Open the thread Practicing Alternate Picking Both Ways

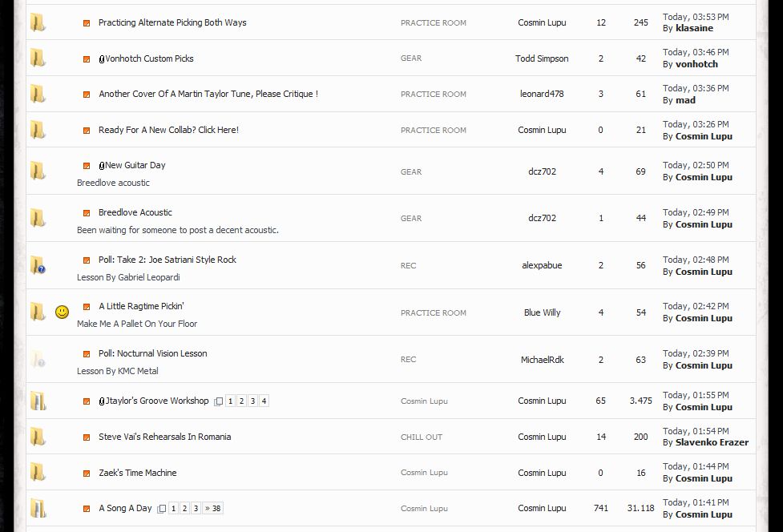coord(172,22)
